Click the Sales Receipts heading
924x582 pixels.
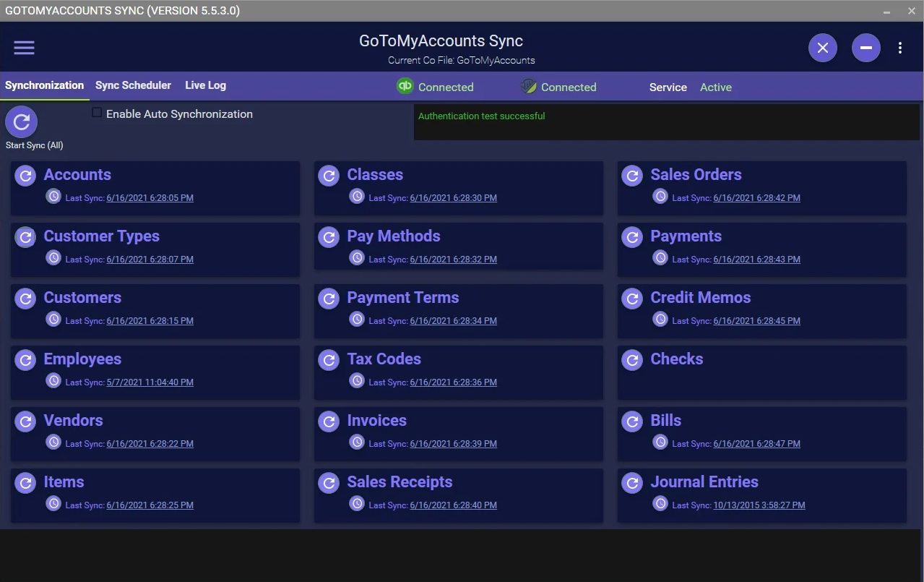pos(400,482)
